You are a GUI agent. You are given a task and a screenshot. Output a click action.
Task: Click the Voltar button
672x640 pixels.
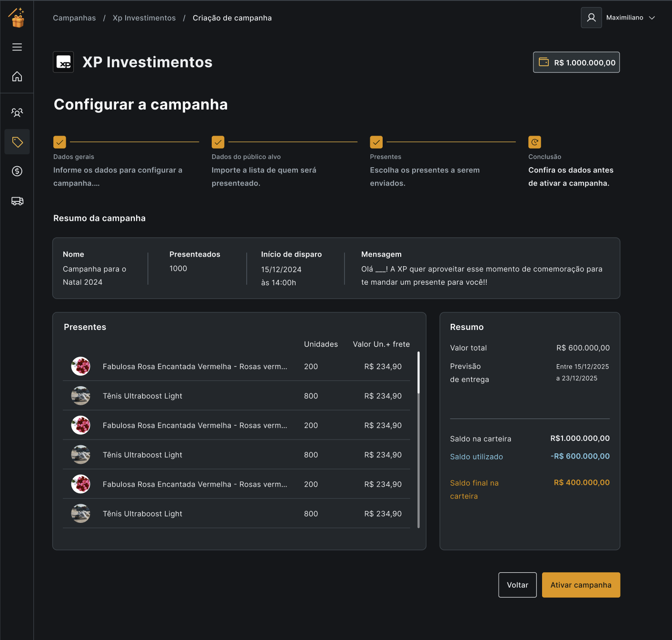tap(517, 585)
